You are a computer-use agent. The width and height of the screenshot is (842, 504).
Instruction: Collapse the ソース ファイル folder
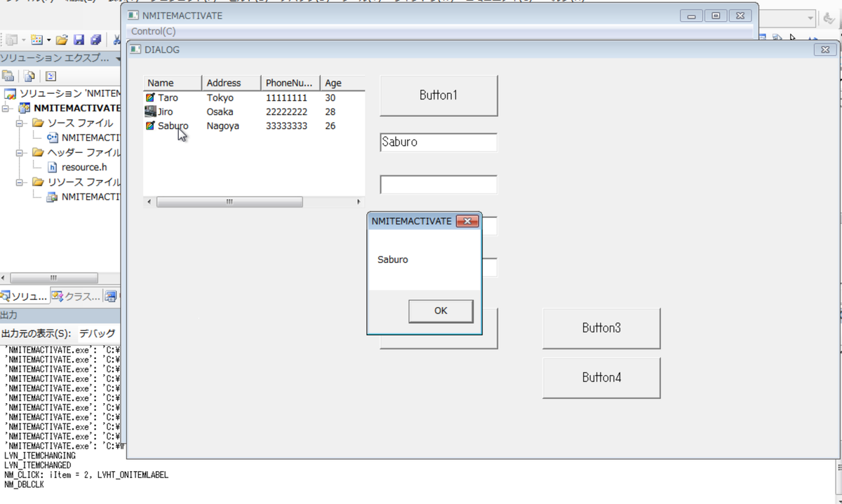20,123
